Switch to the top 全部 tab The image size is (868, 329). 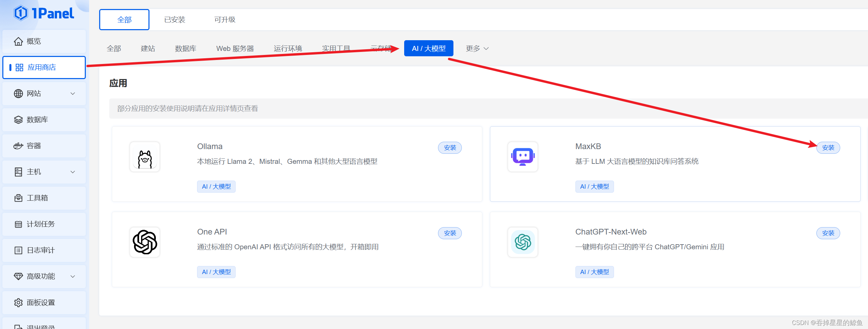pos(124,20)
